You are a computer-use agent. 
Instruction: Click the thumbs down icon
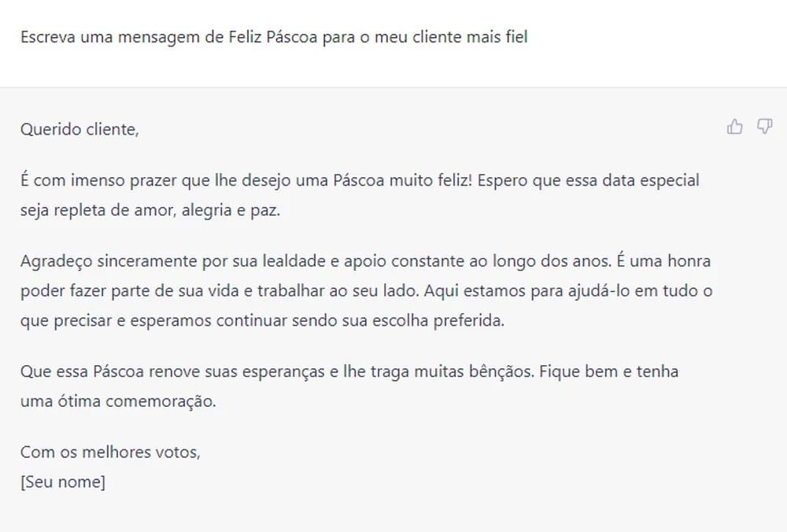click(x=764, y=127)
